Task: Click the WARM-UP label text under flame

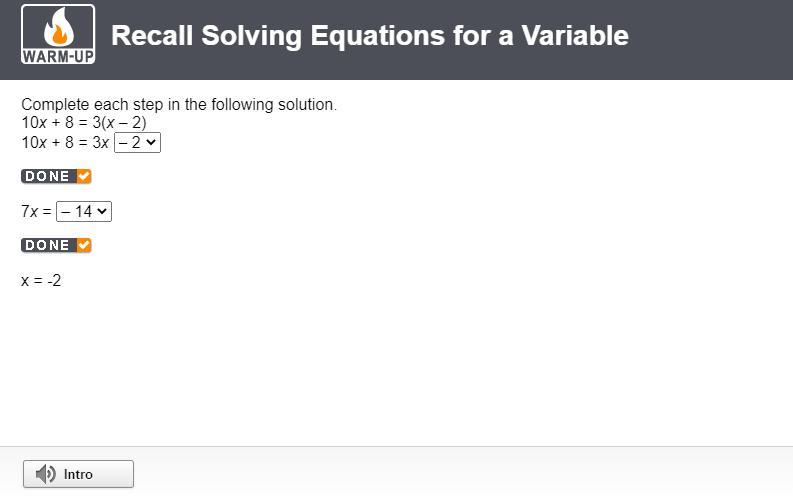Action: [58, 56]
